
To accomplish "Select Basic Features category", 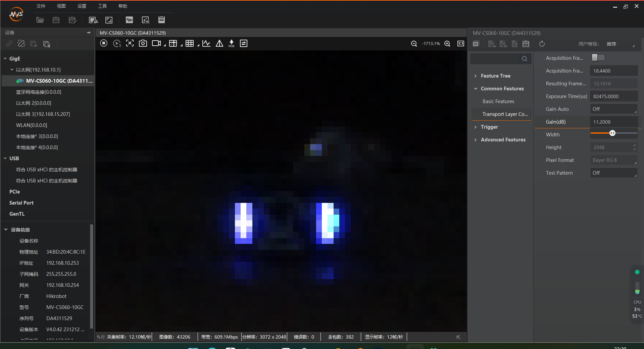I will (498, 101).
